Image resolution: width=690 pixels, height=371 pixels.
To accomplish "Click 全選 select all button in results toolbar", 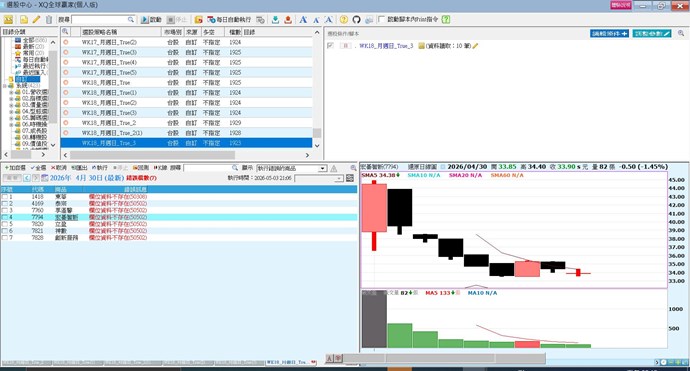I will (x=38, y=168).
